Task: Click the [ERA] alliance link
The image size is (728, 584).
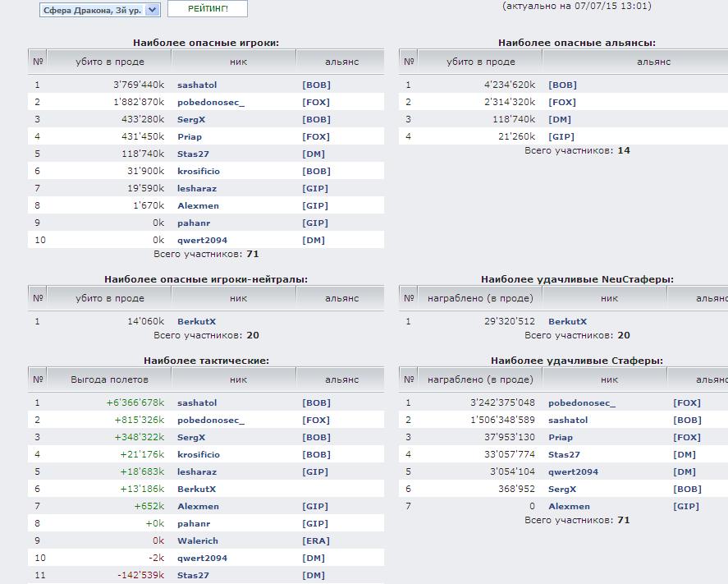Action: click(316, 541)
